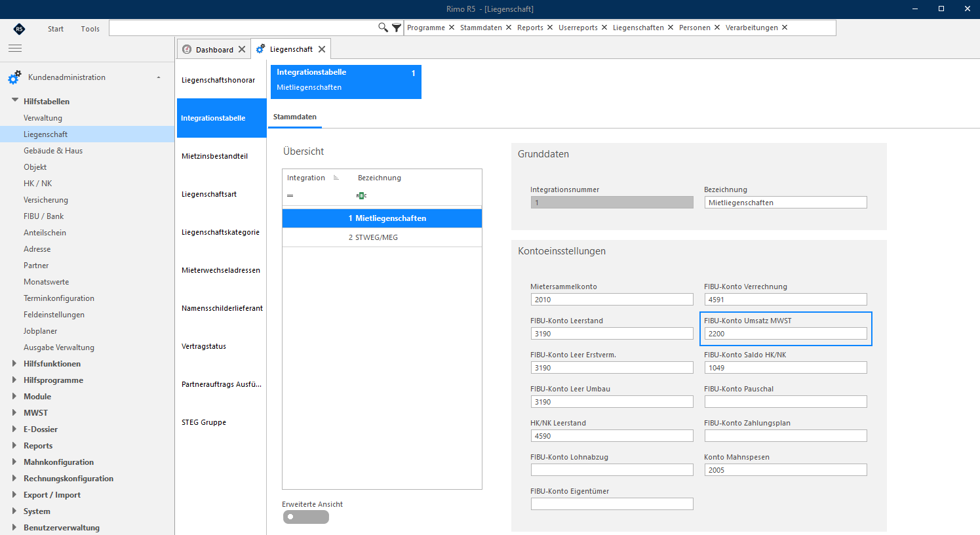The height and width of the screenshot is (535, 980).
Task: Open the Liegenschaftskategorie section
Action: [222, 232]
